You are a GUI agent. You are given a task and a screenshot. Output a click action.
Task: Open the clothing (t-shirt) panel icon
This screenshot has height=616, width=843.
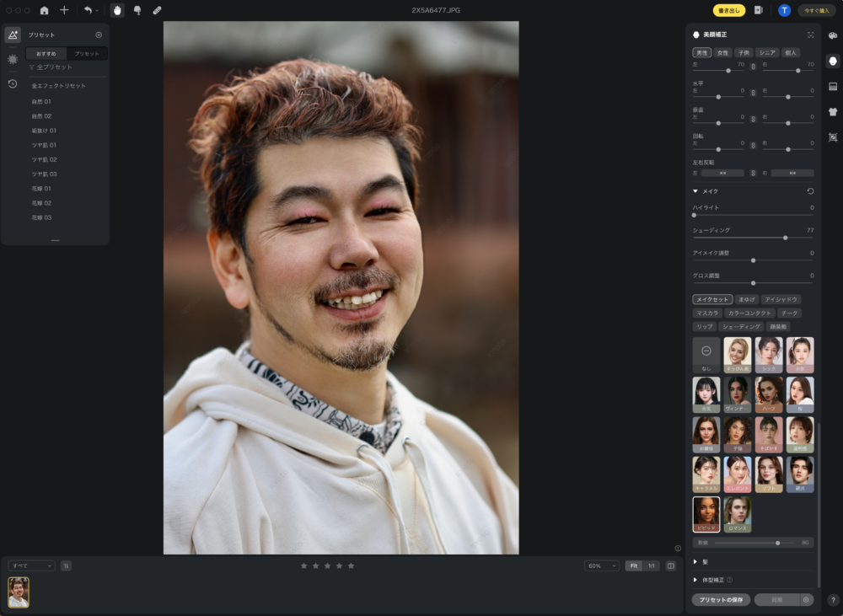point(833,111)
